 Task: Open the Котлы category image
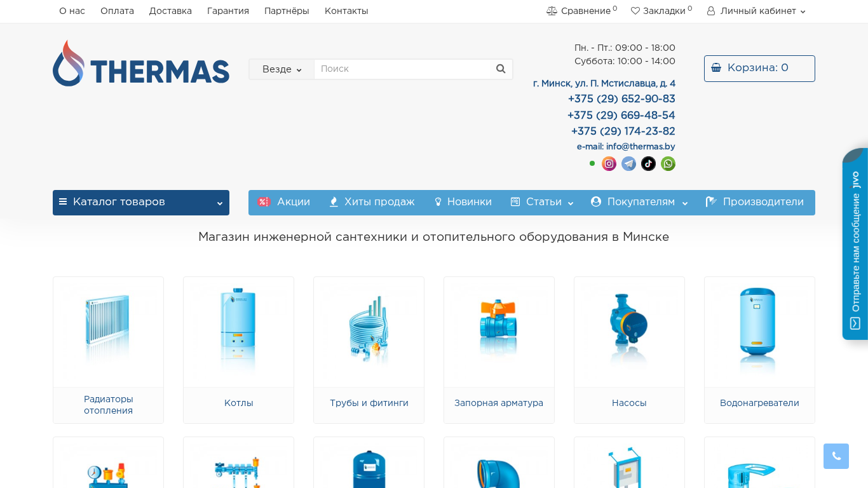pyautogui.click(x=238, y=332)
